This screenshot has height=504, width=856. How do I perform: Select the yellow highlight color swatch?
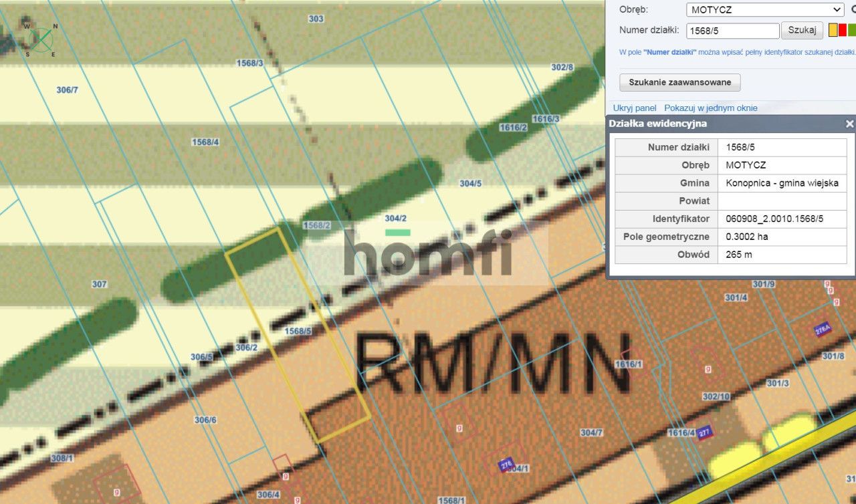point(833,30)
